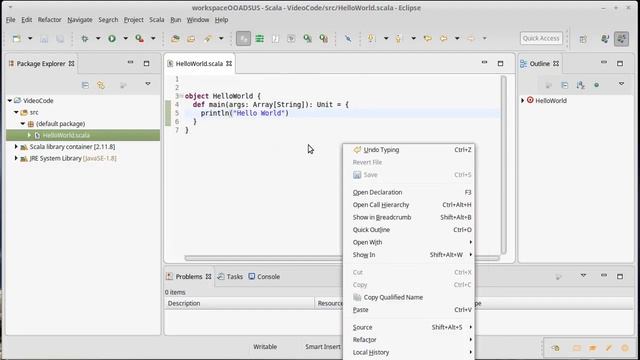Click the Search flashlight toolbar icon

[x=208, y=39]
